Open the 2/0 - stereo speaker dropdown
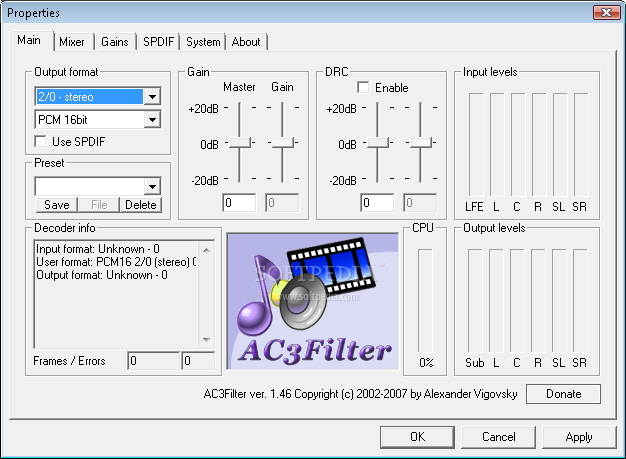626x459 pixels. click(152, 97)
